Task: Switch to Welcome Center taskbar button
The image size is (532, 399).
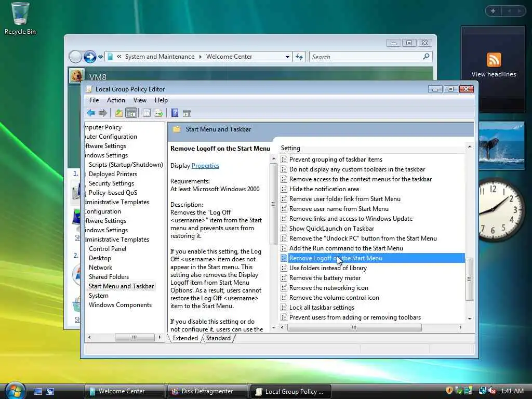Action: pos(124,391)
